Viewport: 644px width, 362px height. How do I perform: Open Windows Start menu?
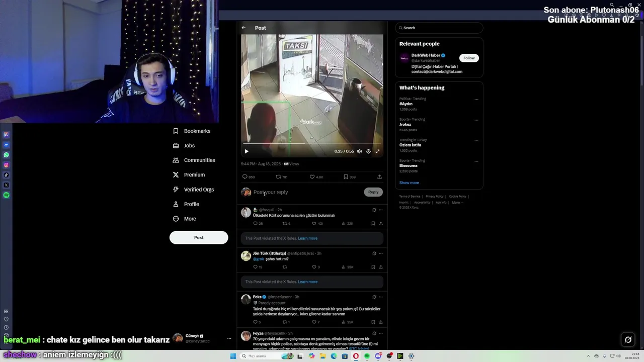pos(233,356)
